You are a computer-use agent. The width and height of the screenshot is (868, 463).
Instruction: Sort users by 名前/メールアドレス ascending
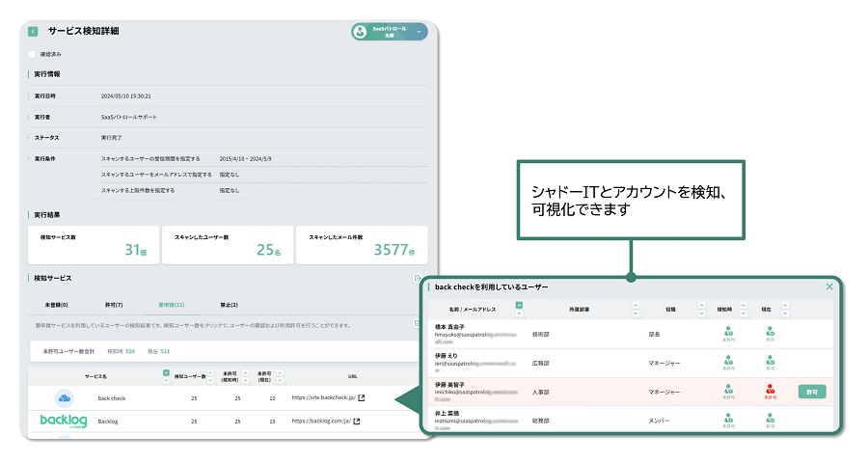pyautogui.click(x=520, y=305)
